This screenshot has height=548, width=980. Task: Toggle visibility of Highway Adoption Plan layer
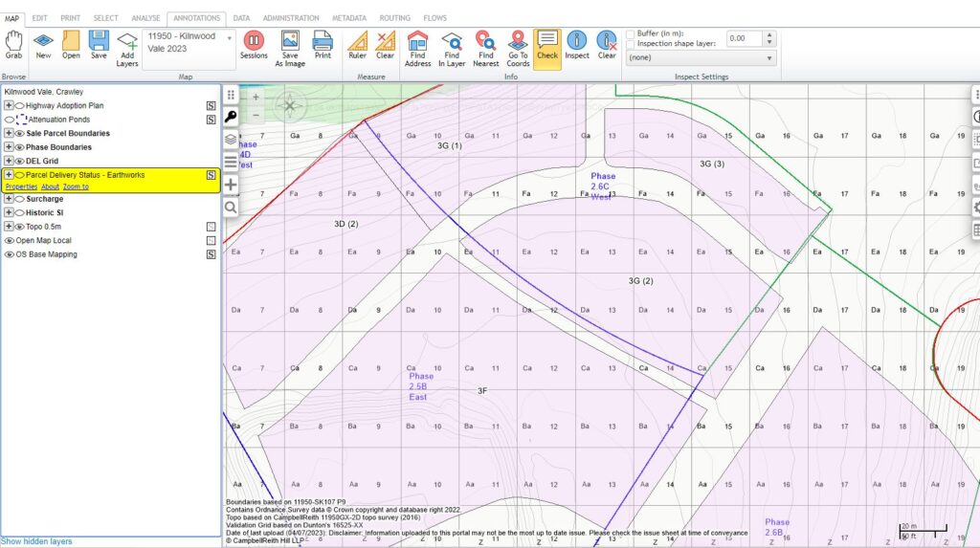(19, 105)
